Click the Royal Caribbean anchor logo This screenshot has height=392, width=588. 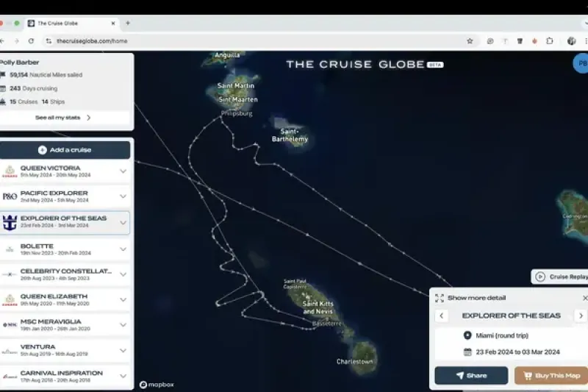(10, 222)
